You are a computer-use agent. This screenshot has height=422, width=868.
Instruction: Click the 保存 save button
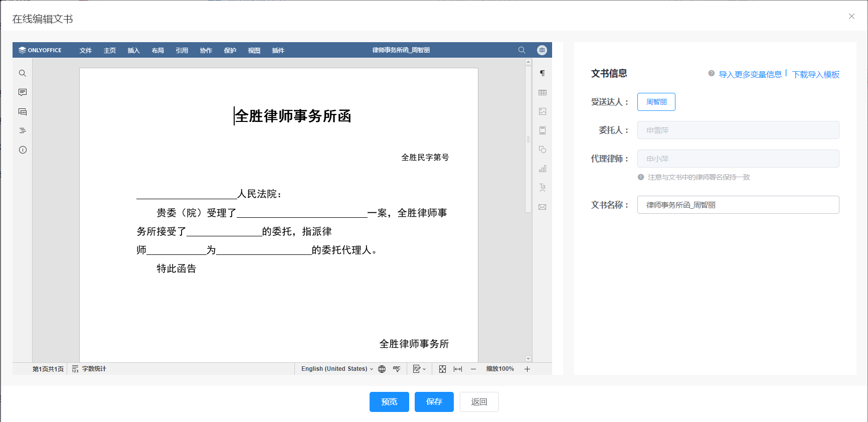point(434,402)
